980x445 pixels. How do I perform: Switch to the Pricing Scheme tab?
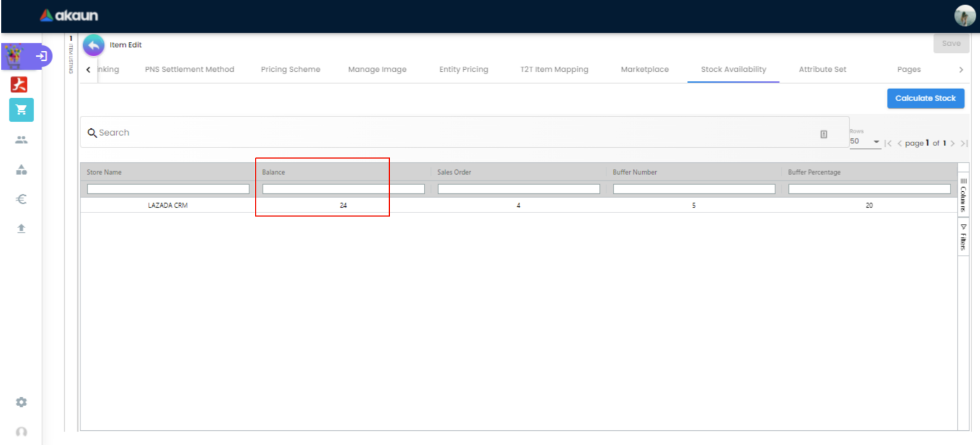tap(290, 69)
